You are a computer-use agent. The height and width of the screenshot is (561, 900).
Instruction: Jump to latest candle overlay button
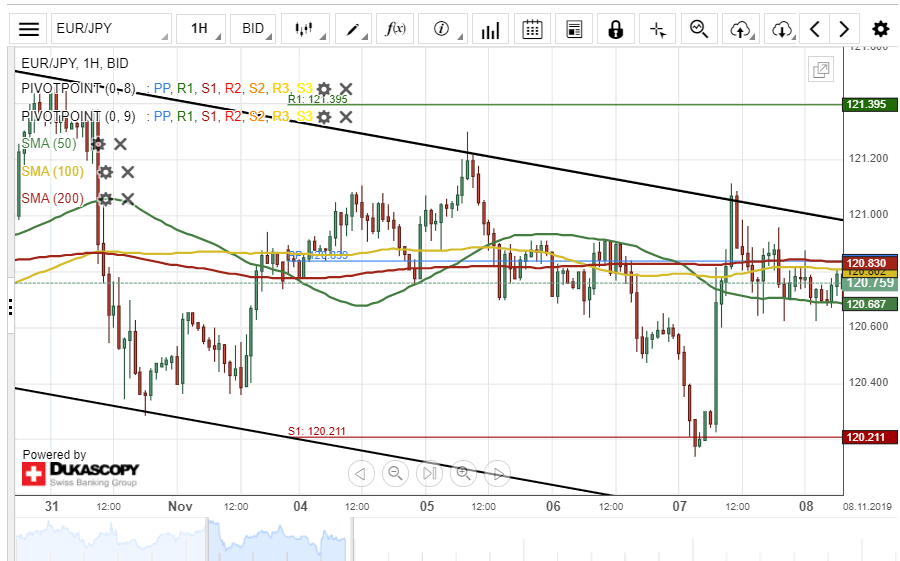pyautogui.click(x=429, y=474)
